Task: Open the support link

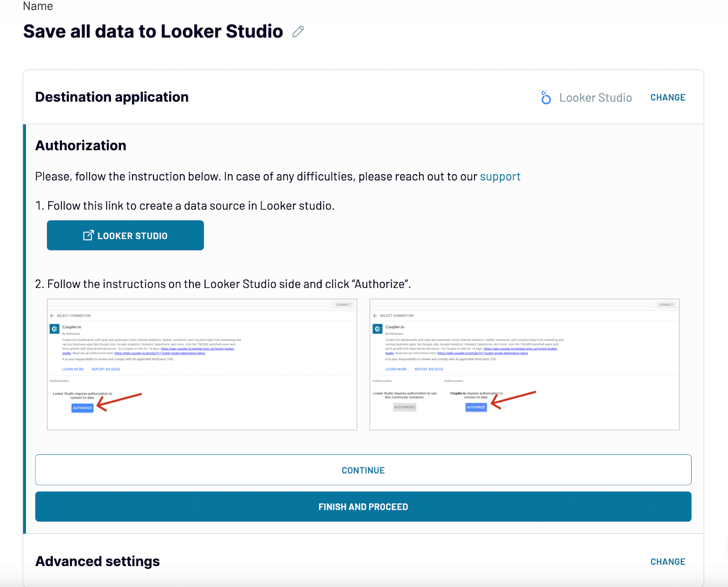Action: (500, 176)
